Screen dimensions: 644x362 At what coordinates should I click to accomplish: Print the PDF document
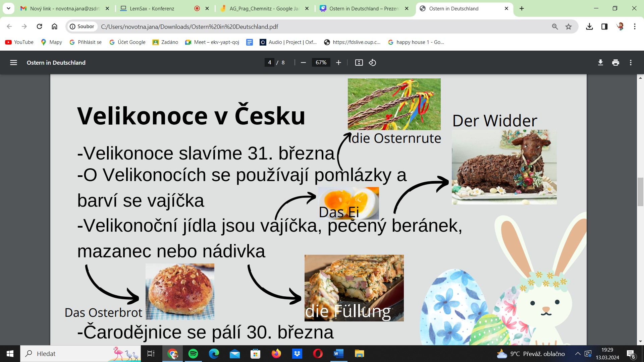[615, 63]
